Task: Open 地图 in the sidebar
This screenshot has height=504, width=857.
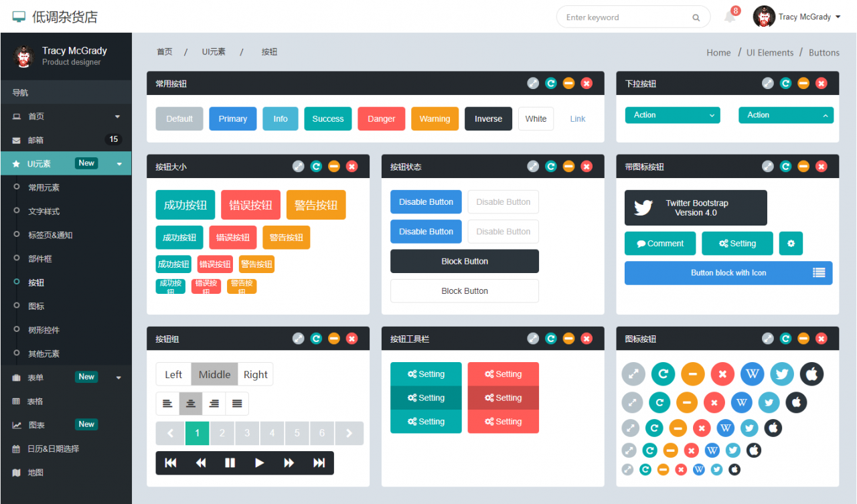Action: (66, 473)
